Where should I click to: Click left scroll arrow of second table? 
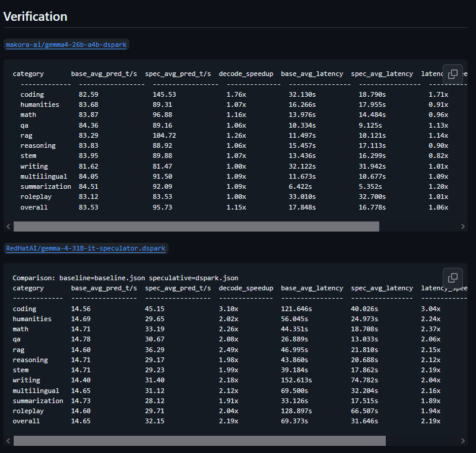[x=8, y=441]
